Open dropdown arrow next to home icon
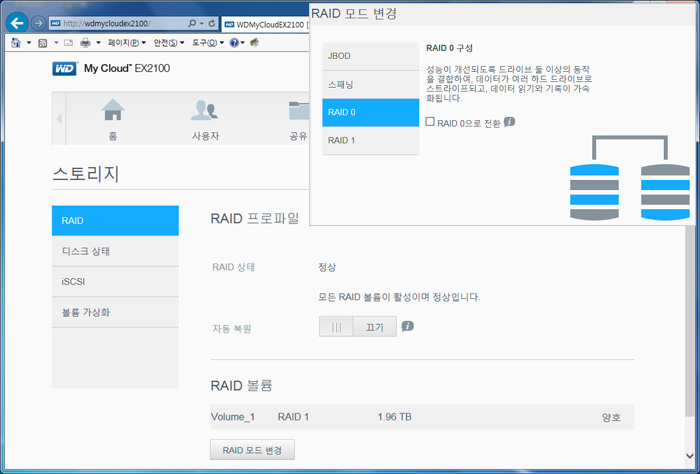The image size is (700, 474). coord(29,43)
